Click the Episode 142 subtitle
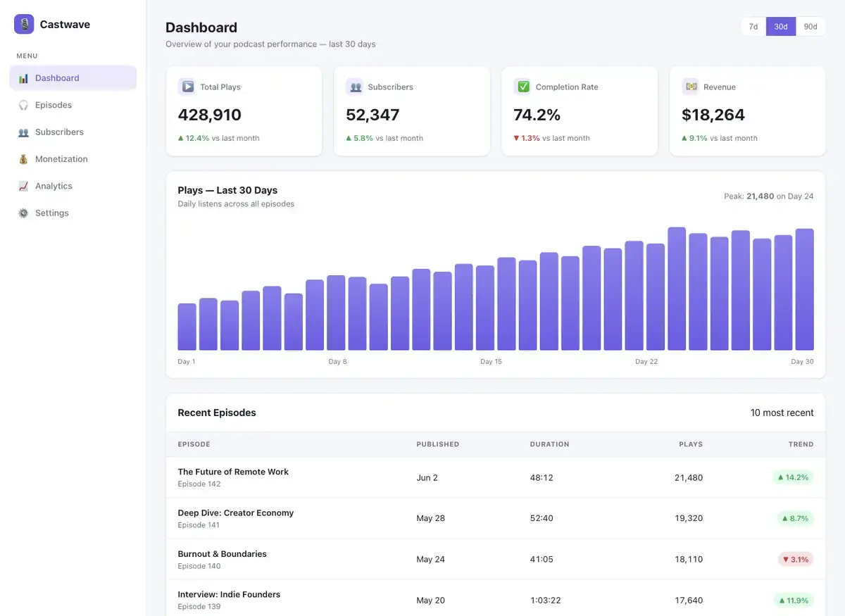Viewport: 845px width, 616px height. tap(199, 484)
